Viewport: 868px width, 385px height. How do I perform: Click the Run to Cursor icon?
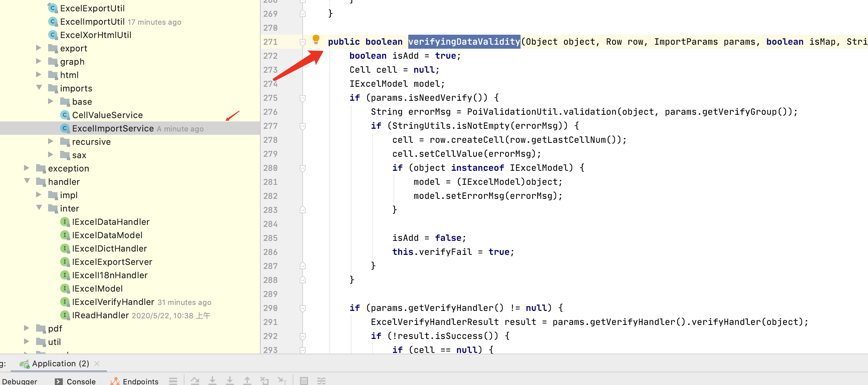click(x=282, y=381)
